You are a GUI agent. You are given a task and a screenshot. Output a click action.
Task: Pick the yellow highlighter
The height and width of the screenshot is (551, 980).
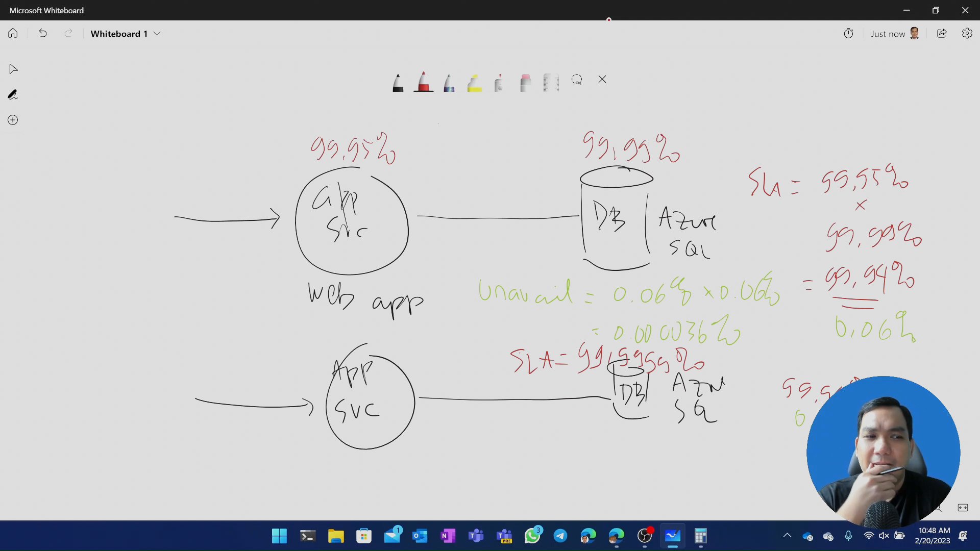[x=474, y=82]
